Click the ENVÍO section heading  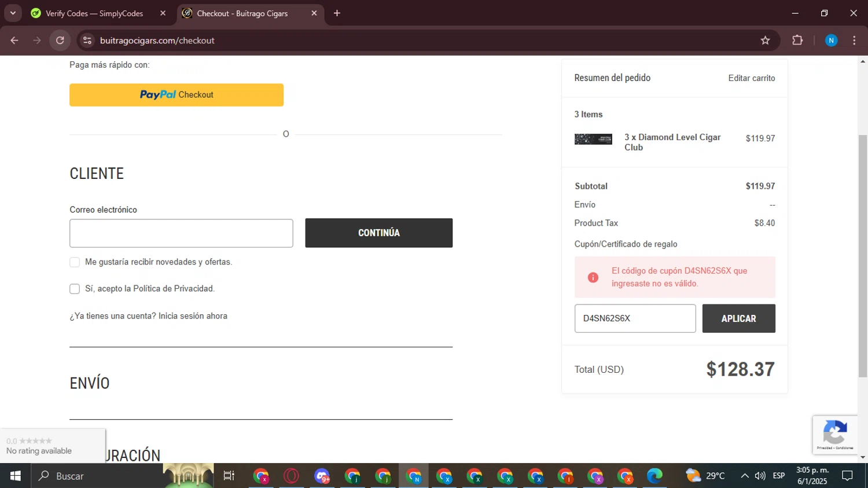click(90, 383)
